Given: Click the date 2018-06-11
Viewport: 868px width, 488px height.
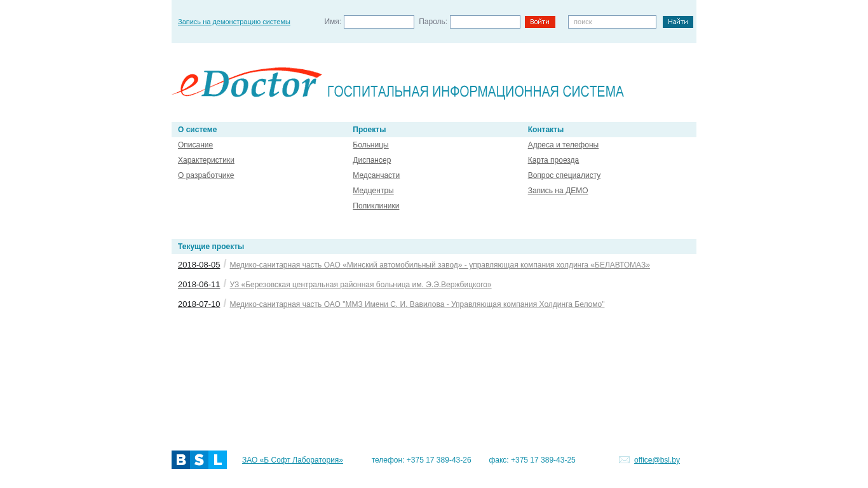Looking at the screenshot, I should click(199, 285).
